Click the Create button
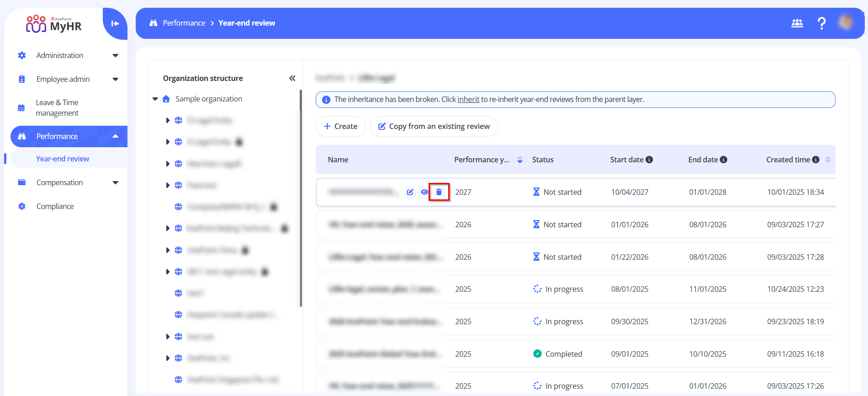This screenshot has width=868, height=396. pyautogui.click(x=340, y=126)
